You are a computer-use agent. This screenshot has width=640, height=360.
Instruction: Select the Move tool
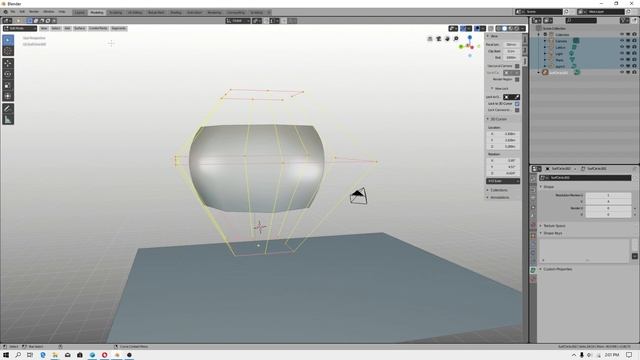[x=8, y=63]
